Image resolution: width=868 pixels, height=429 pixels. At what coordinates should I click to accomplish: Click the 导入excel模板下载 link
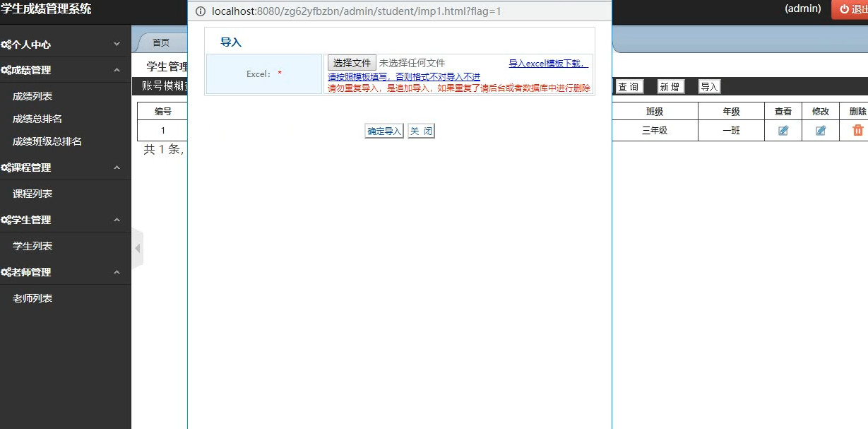point(548,64)
